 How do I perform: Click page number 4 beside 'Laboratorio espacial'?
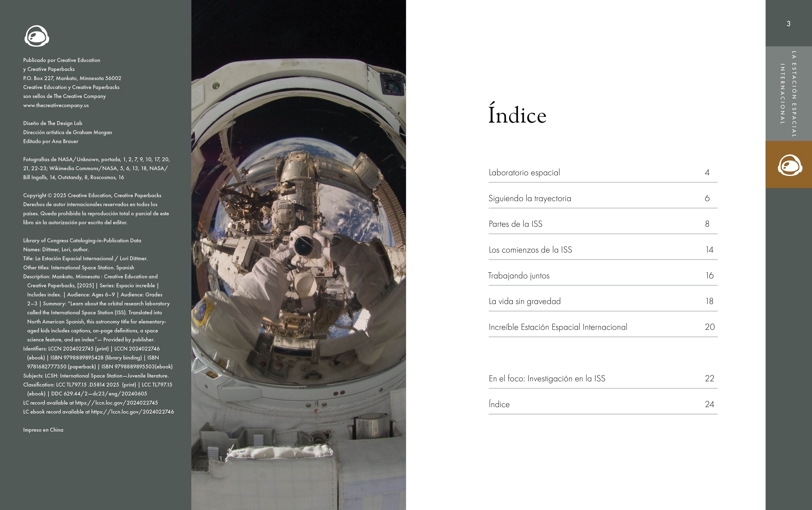coord(707,172)
